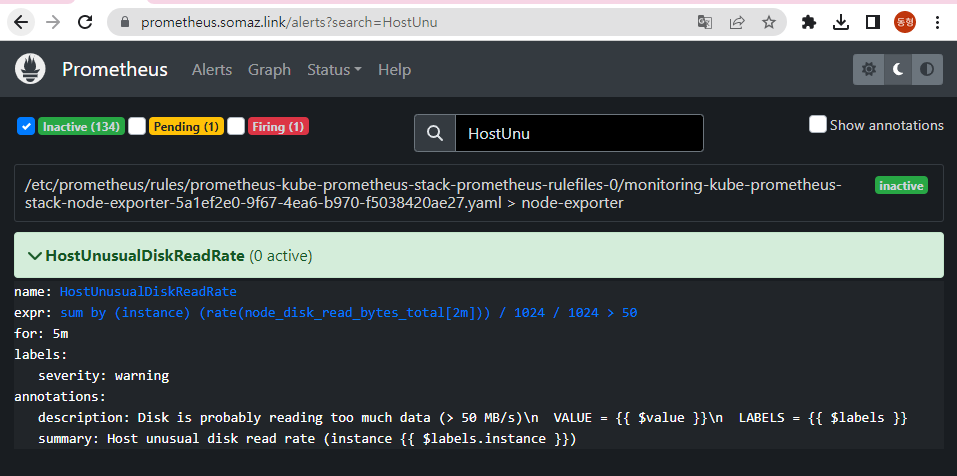Switch to dark theme moon icon
Image resolution: width=957 pixels, height=476 pixels.
tap(898, 69)
